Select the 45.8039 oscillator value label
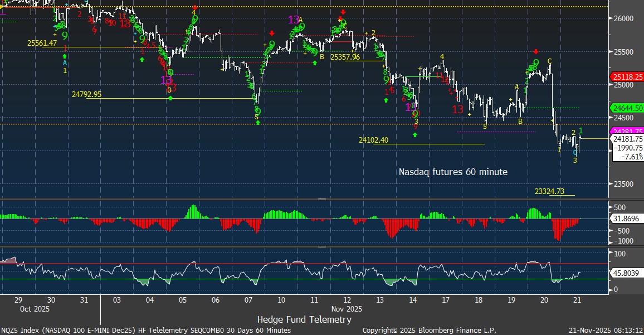The width and height of the screenshot is (644, 335). tap(627, 274)
